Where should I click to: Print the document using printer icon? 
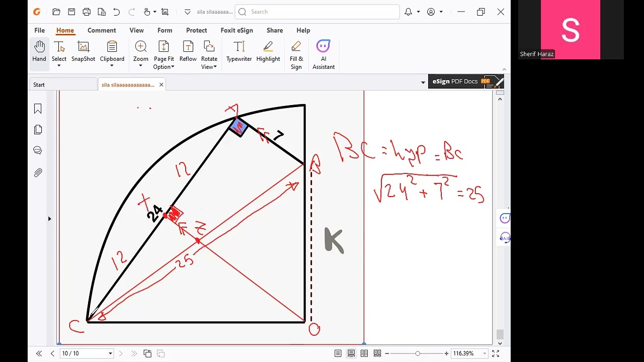click(87, 12)
